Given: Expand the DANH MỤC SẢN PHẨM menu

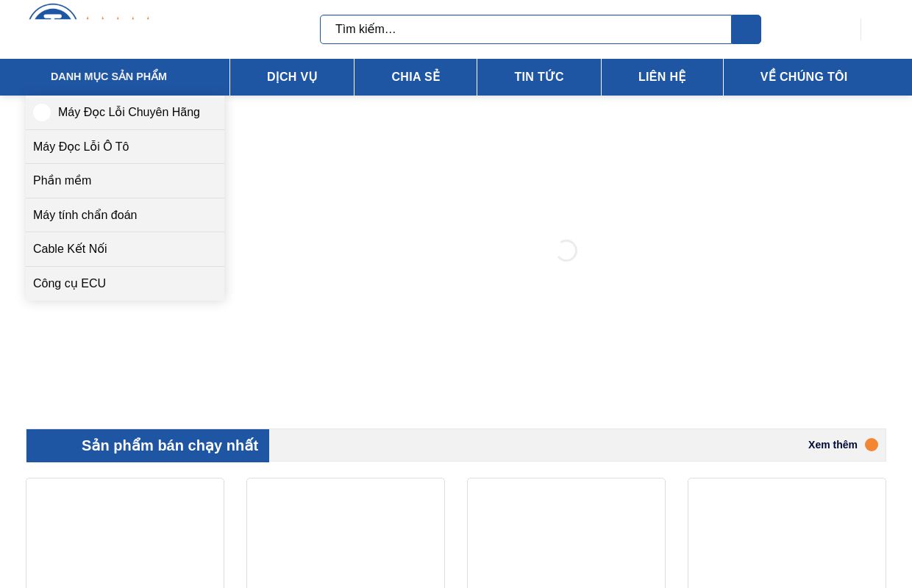Looking at the screenshot, I should (x=109, y=76).
